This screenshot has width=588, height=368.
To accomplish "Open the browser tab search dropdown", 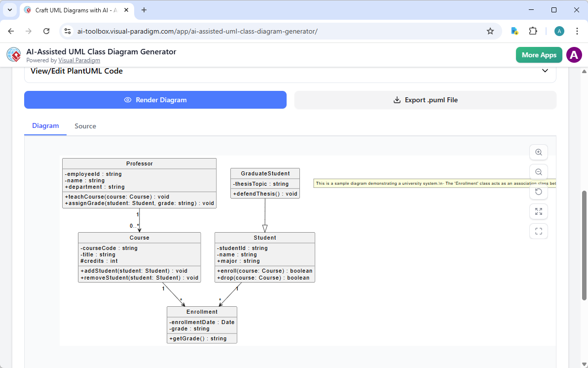I will [9, 10].
